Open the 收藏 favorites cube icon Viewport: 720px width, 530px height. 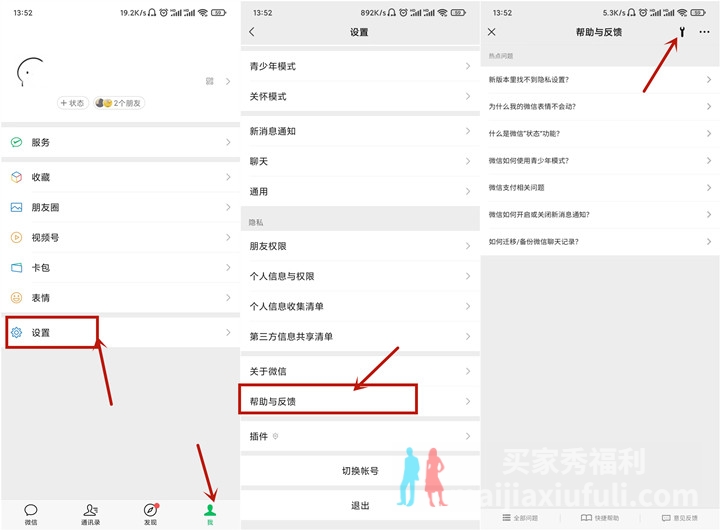point(17,177)
